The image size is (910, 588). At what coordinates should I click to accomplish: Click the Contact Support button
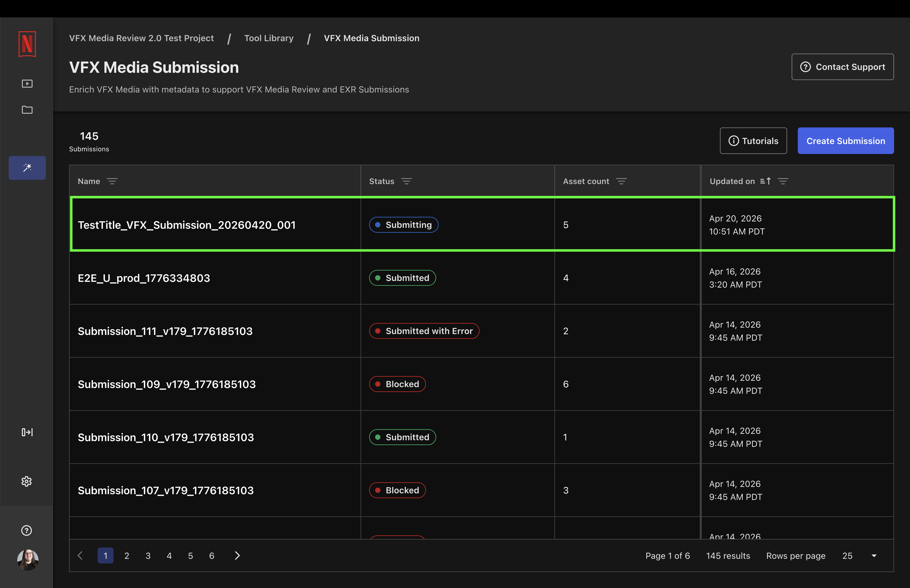tap(843, 67)
